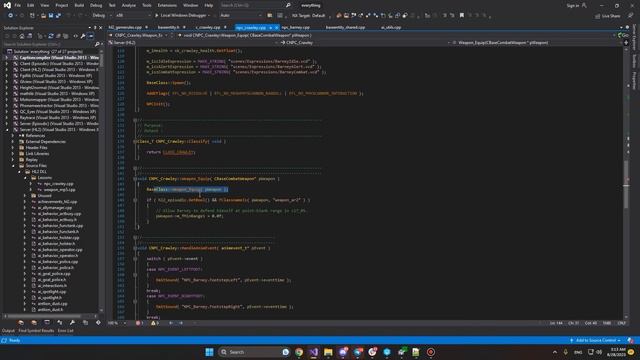Close the Solution Explorer panel
Screen dimensions: 640x360
100,28
